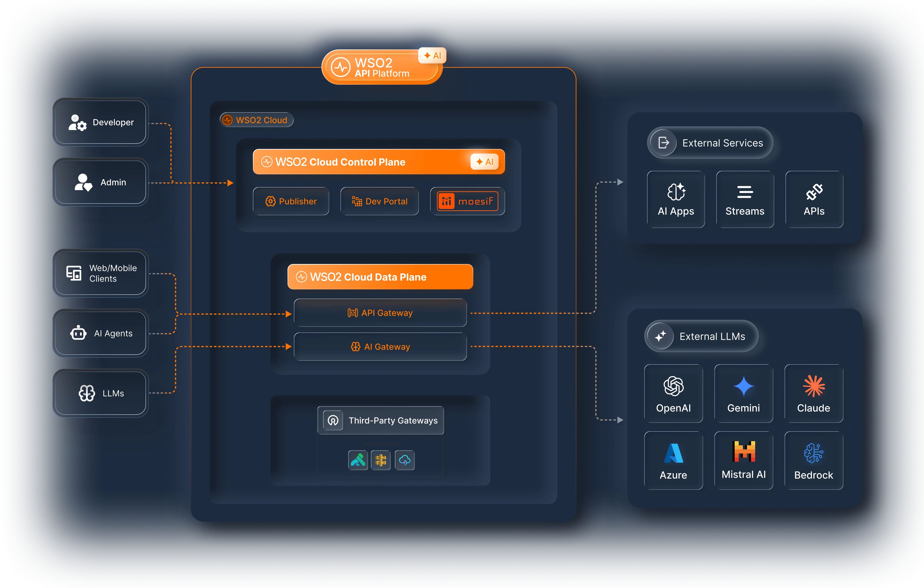This screenshot has height=588, width=924.
Task: Select the APIs tile
Action: tap(814, 199)
